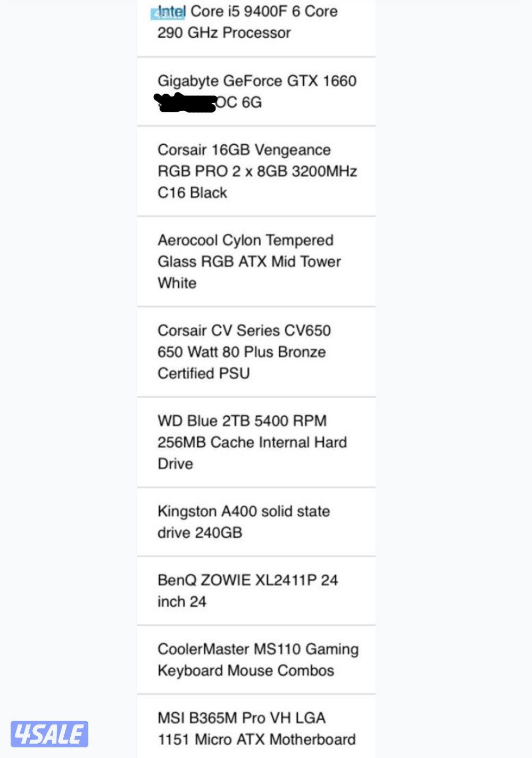This screenshot has height=758, width=532.
Task: Open the Corsair 16GB Vengeance RGB entry
Action: click(256, 171)
